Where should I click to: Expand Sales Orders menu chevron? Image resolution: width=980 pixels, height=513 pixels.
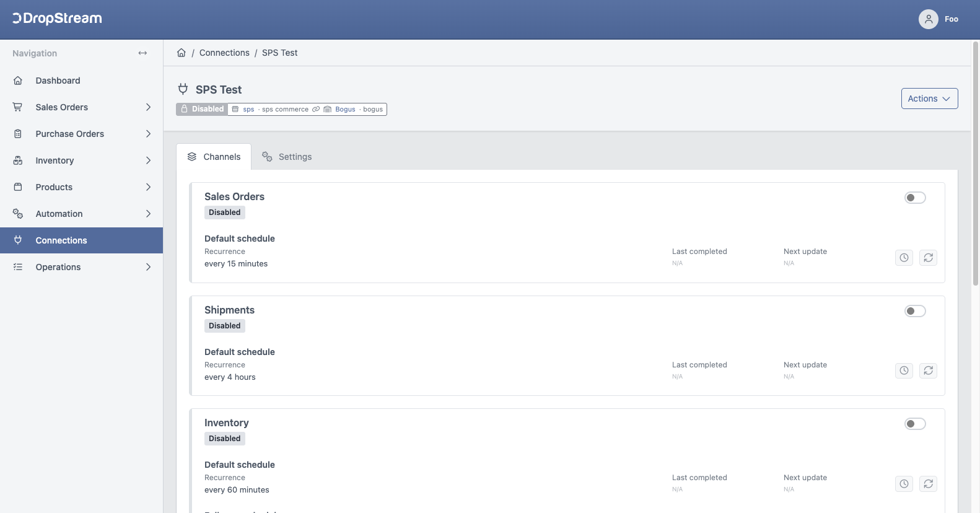(x=148, y=107)
